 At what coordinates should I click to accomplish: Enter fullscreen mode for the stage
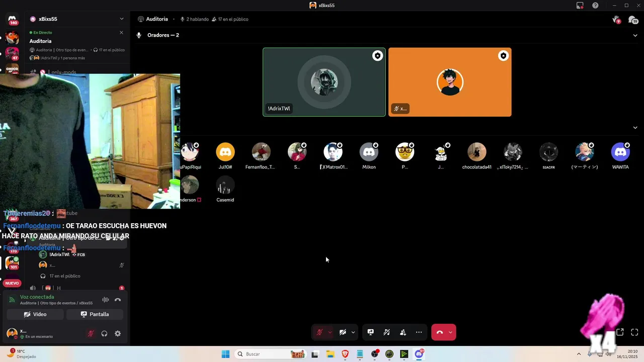click(x=634, y=332)
